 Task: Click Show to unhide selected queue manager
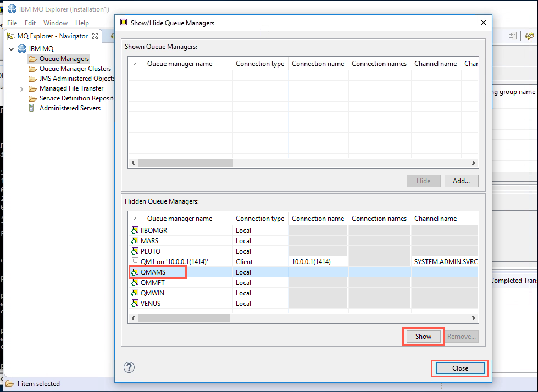(423, 337)
